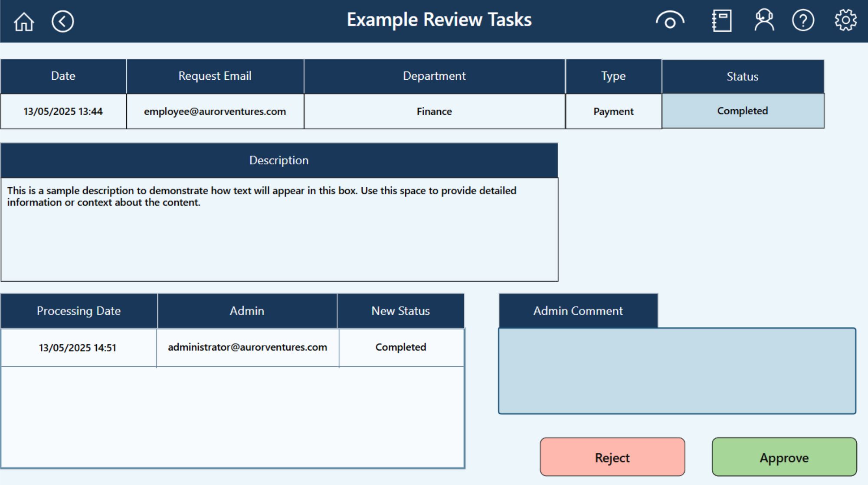Click the Description text area

279,229
